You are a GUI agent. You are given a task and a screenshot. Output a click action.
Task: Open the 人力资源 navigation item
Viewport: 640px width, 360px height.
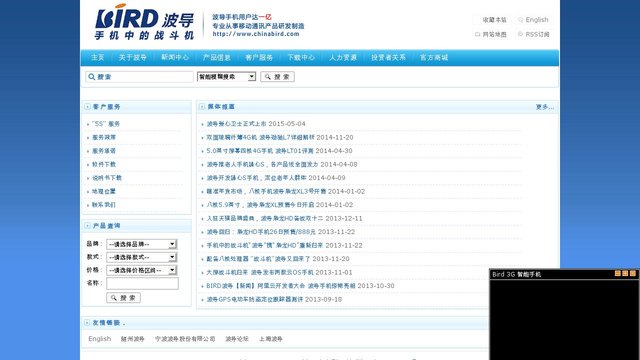coord(343,58)
